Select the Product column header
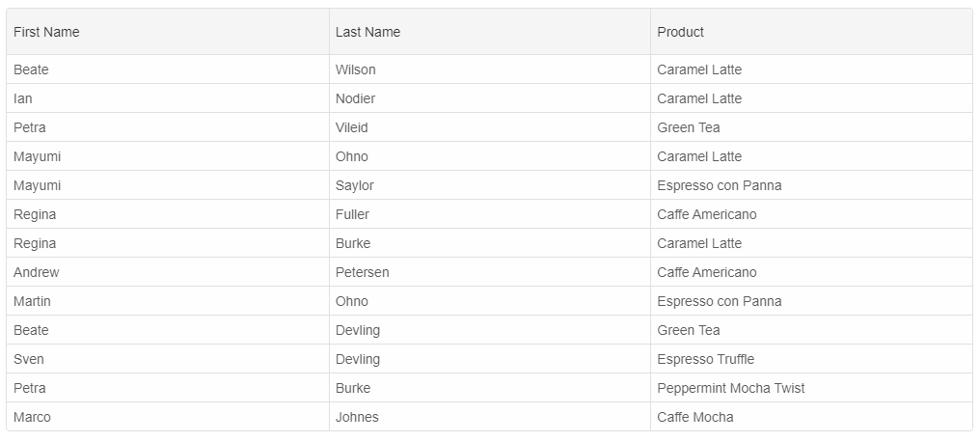Image resolution: width=980 pixels, height=442 pixels. click(x=680, y=32)
